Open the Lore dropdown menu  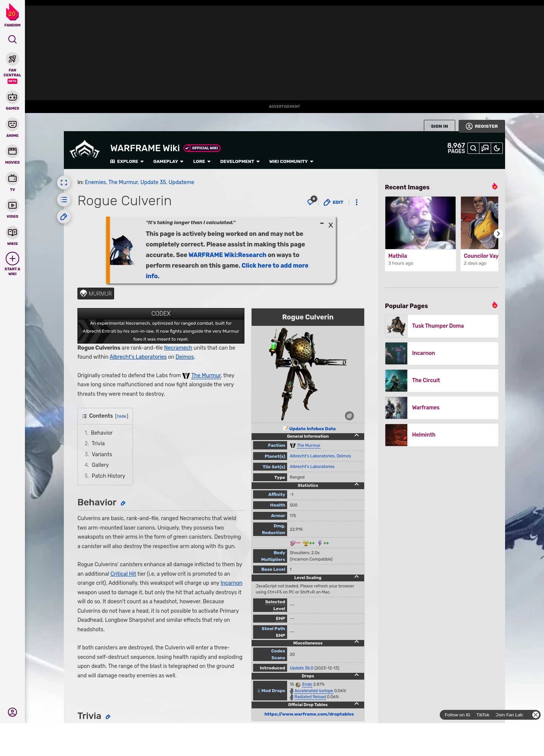202,161
